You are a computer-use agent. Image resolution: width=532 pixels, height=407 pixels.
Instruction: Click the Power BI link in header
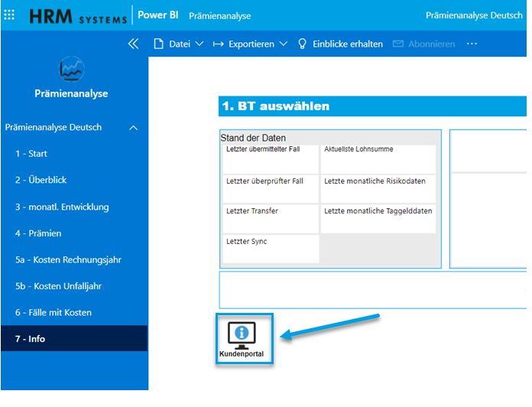[x=157, y=15]
